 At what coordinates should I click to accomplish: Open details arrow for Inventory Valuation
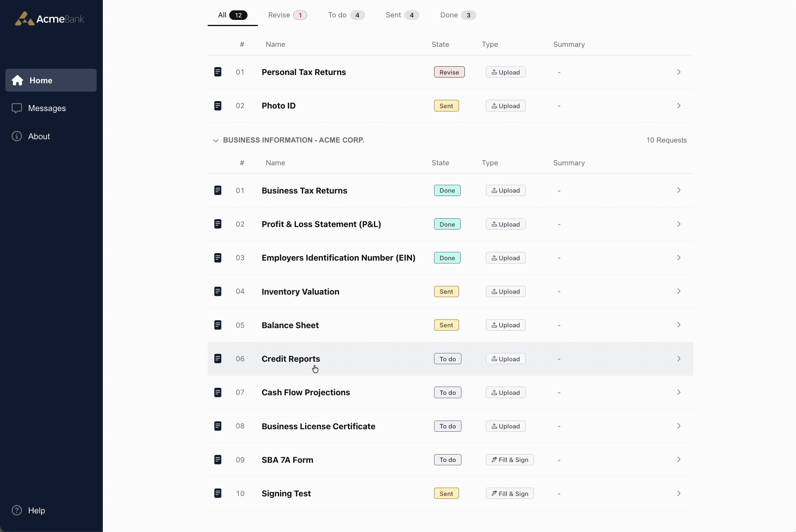pyautogui.click(x=679, y=291)
